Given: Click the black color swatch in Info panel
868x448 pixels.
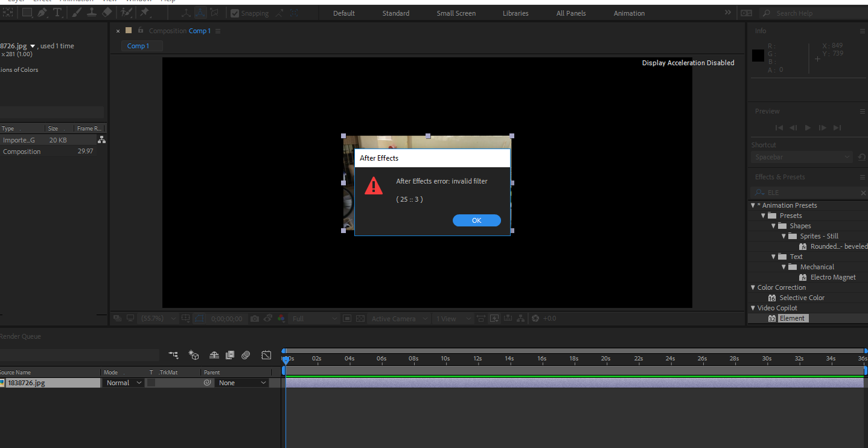Looking at the screenshot, I should click(758, 56).
